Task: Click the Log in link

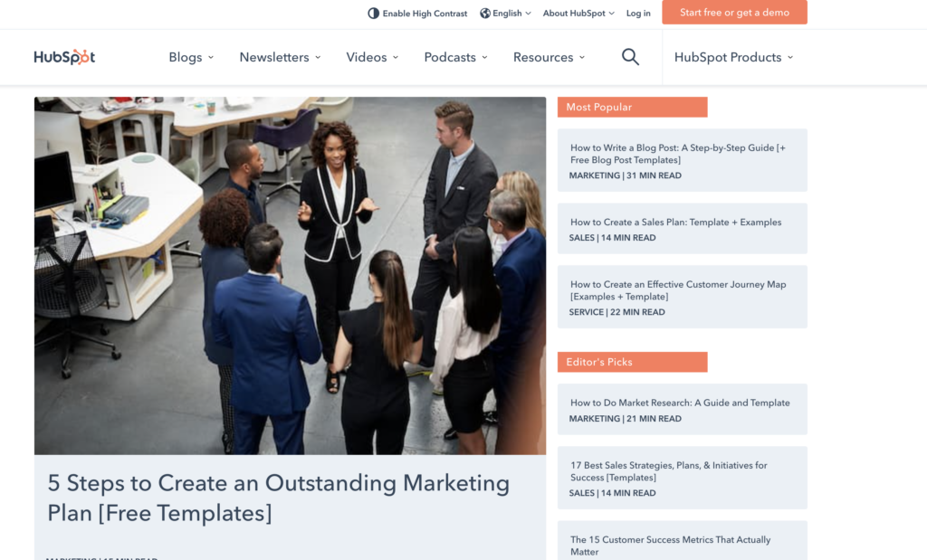Action: (x=638, y=13)
